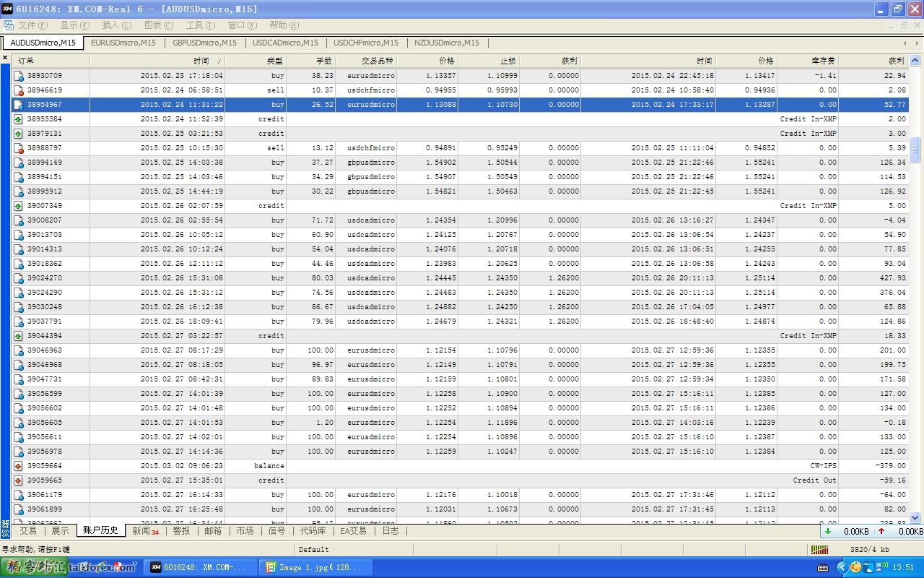
Task: Click the MetaTrader icon beside the 文件 menu
Action: 8,25
